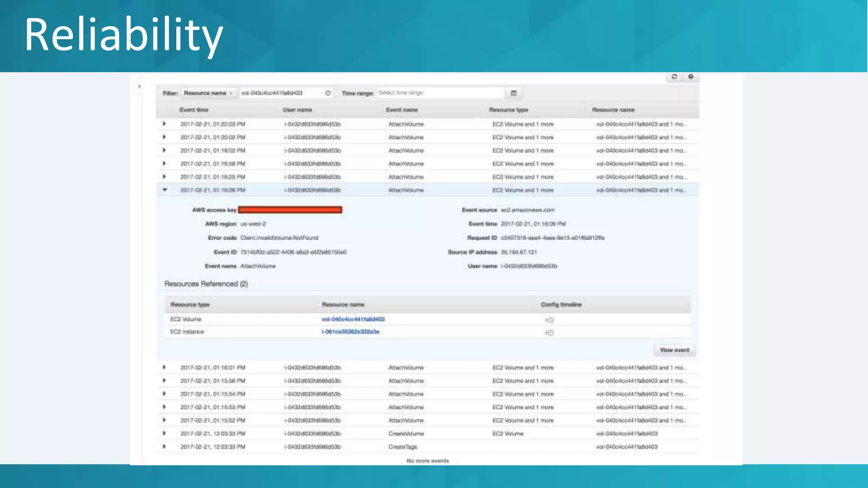The height and width of the screenshot is (488, 868).
Task: Collapse the expanded 01:16:09 PM event
Action: pos(164,190)
